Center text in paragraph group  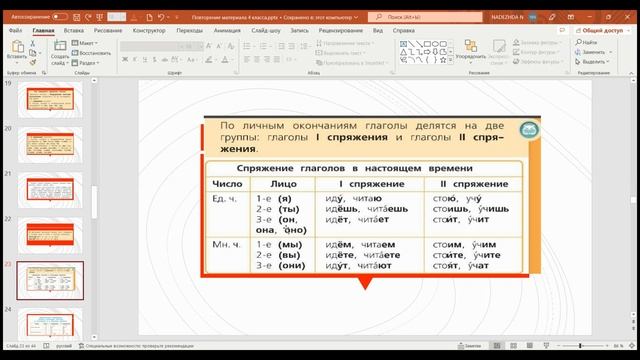[x=257, y=60]
